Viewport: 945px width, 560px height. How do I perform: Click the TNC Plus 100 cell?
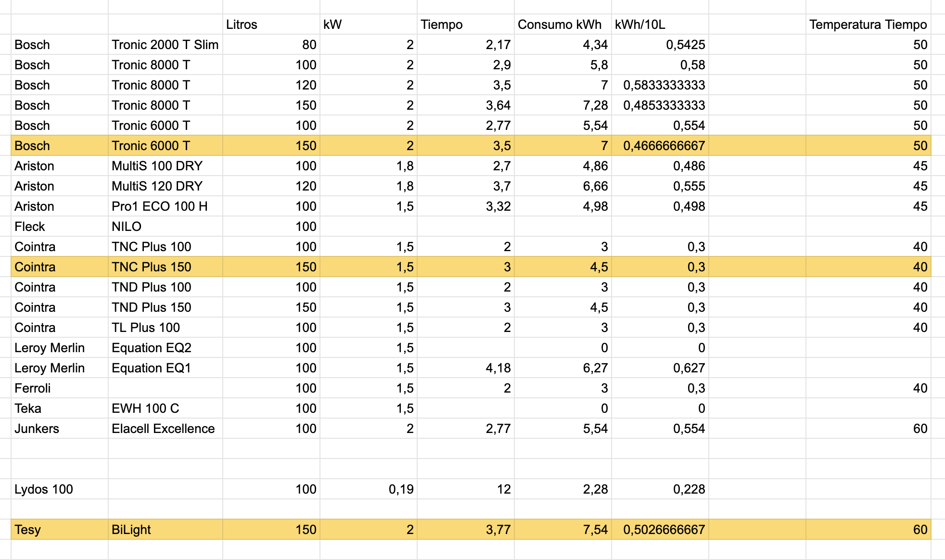click(x=166, y=247)
